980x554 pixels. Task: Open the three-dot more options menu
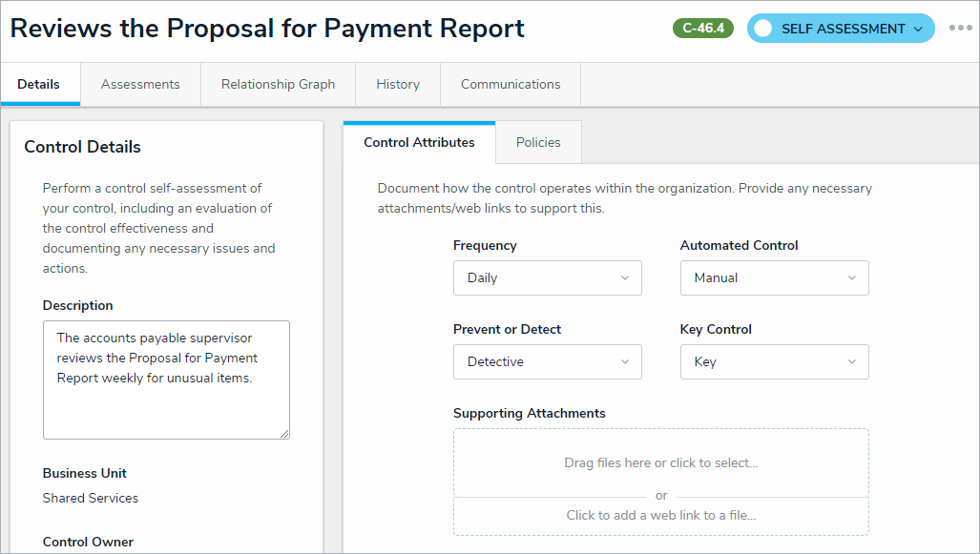960,29
